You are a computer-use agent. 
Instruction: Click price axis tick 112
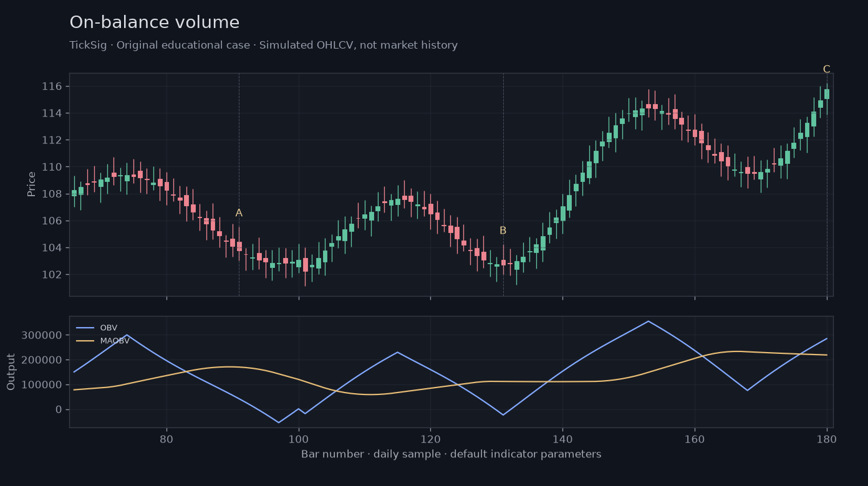(51, 140)
